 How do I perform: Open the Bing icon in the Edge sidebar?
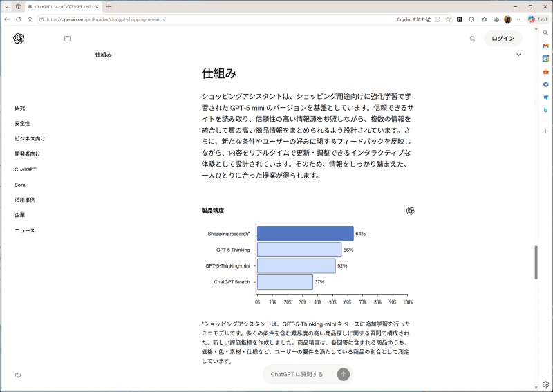[x=545, y=110]
